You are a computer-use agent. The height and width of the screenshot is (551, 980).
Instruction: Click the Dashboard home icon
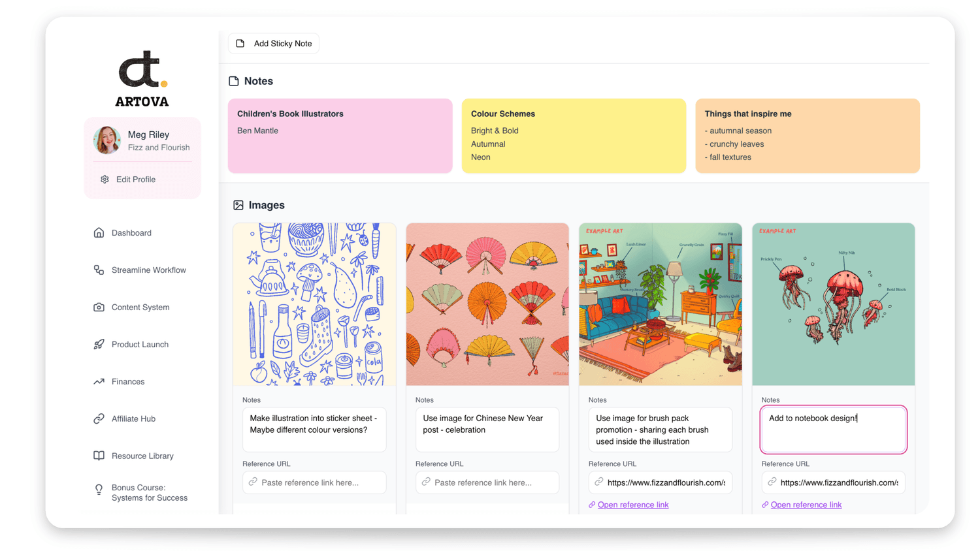click(99, 233)
